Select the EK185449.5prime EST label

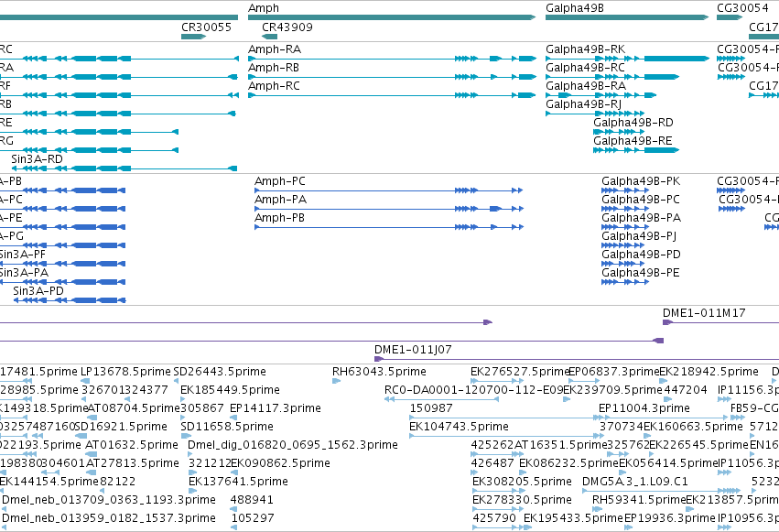click(230, 390)
